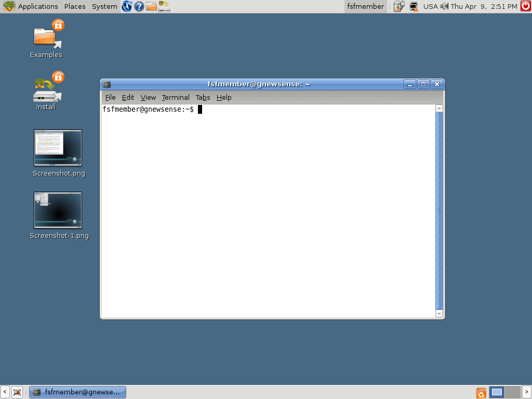
Task: Select the fsfmember@gnewse taskbar entry
Action: (77, 392)
